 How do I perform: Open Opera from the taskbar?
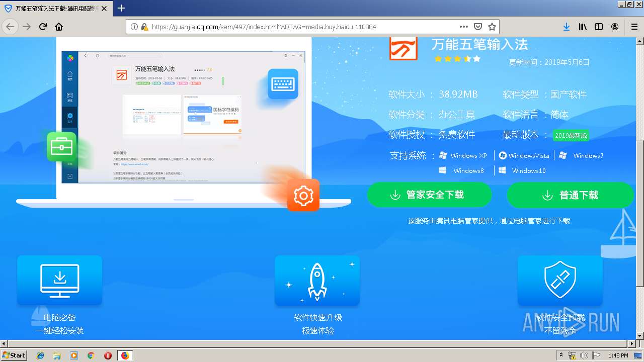coord(108,355)
